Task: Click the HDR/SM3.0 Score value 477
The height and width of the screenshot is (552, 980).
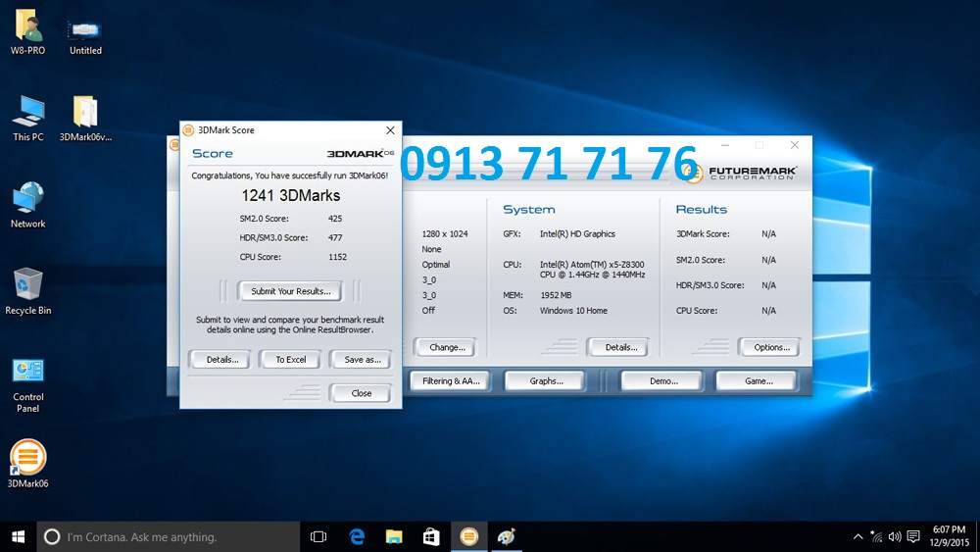Action: point(335,237)
